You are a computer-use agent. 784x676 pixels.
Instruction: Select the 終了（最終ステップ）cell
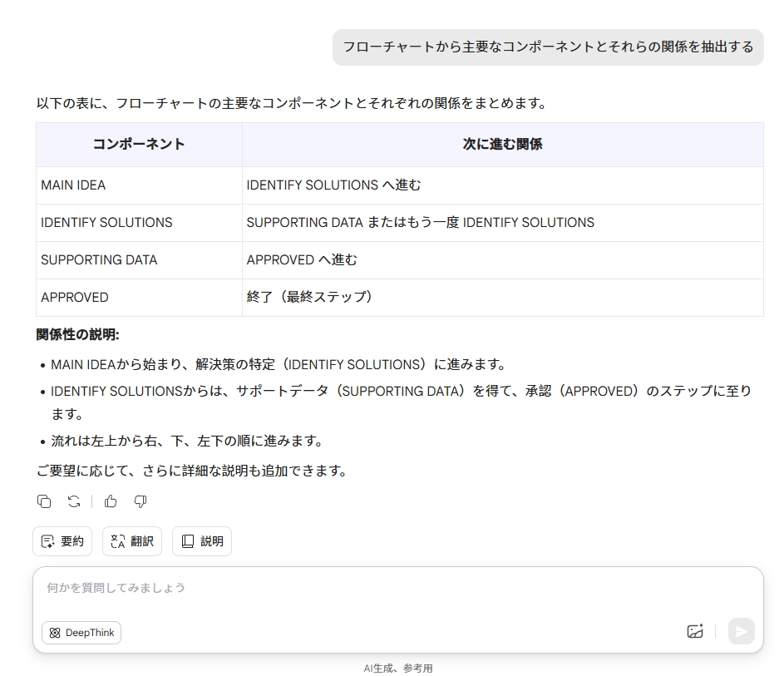click(502, 298)
